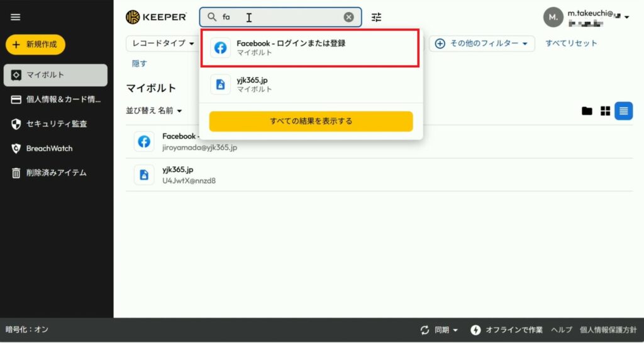
Task: Click the オフラインで作業 lightning icon
Action: pos(475,330)
